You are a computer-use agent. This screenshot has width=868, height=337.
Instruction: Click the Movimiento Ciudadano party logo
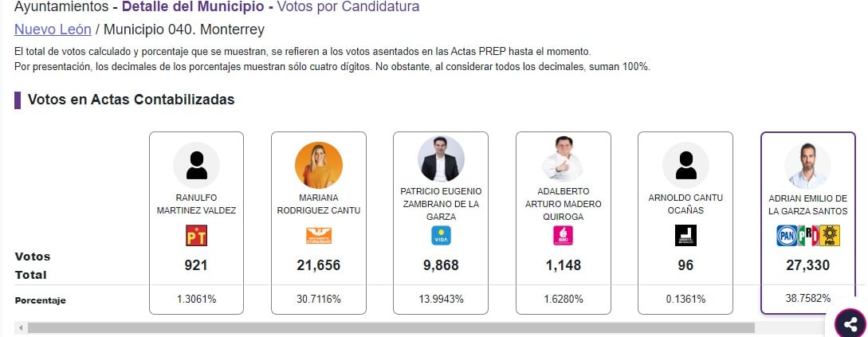coord(318,236)
